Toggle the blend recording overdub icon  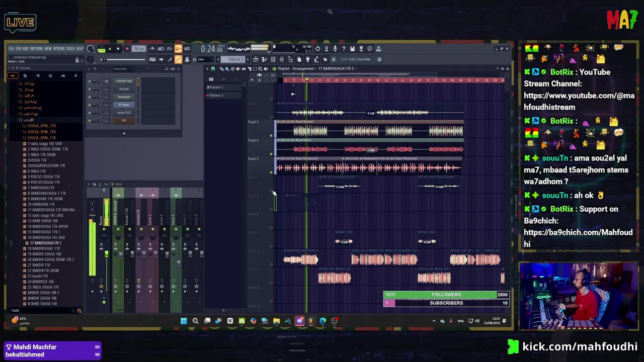[178, 49]
